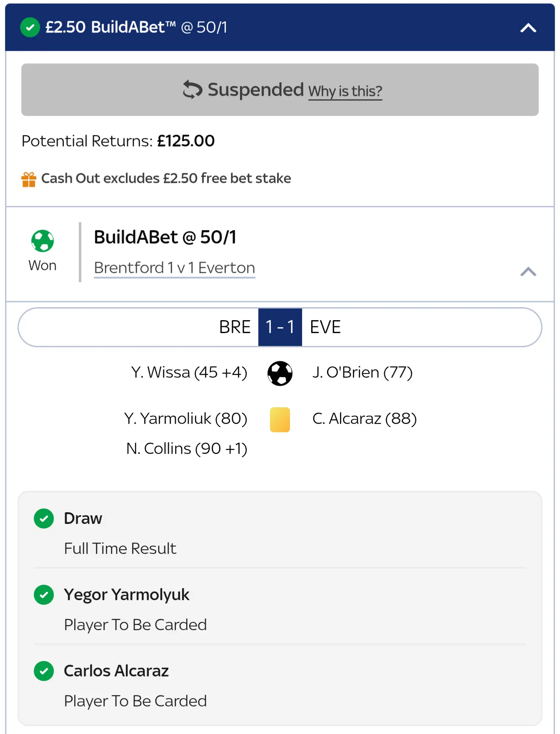Collapse the Brentford v Everton match details

tap(528, 272)
